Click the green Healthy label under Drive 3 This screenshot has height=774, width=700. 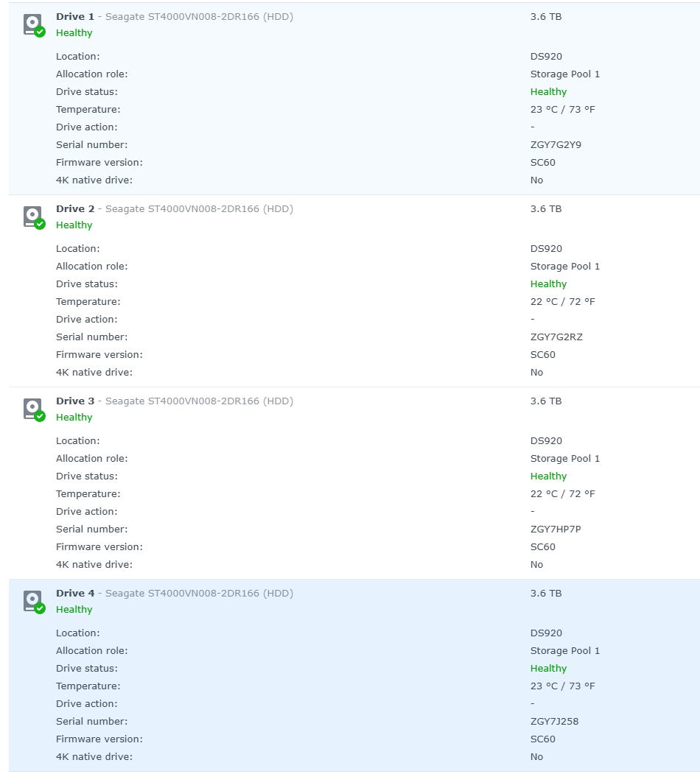click(74, 418)
